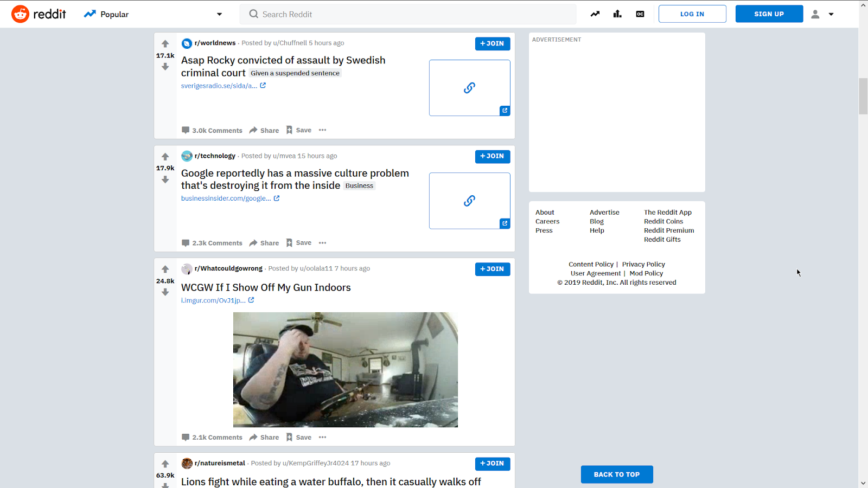868x488 pixels.
Task: Share the WCGW gun indoors post
Action: point(264,437)
